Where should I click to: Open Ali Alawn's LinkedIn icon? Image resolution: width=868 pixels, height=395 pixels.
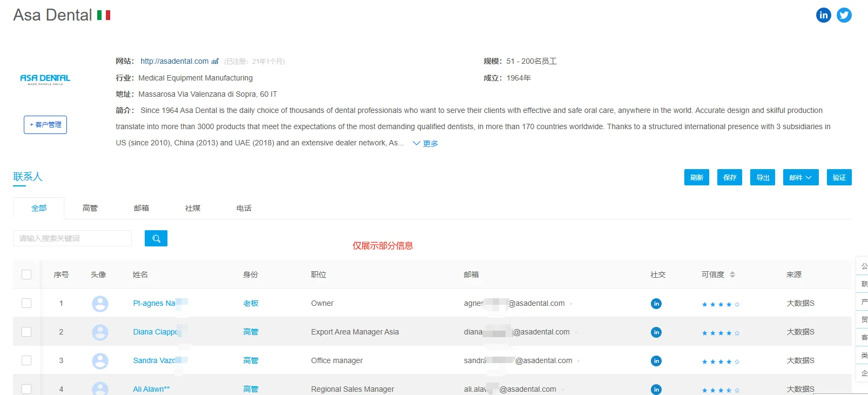[656, 390]
